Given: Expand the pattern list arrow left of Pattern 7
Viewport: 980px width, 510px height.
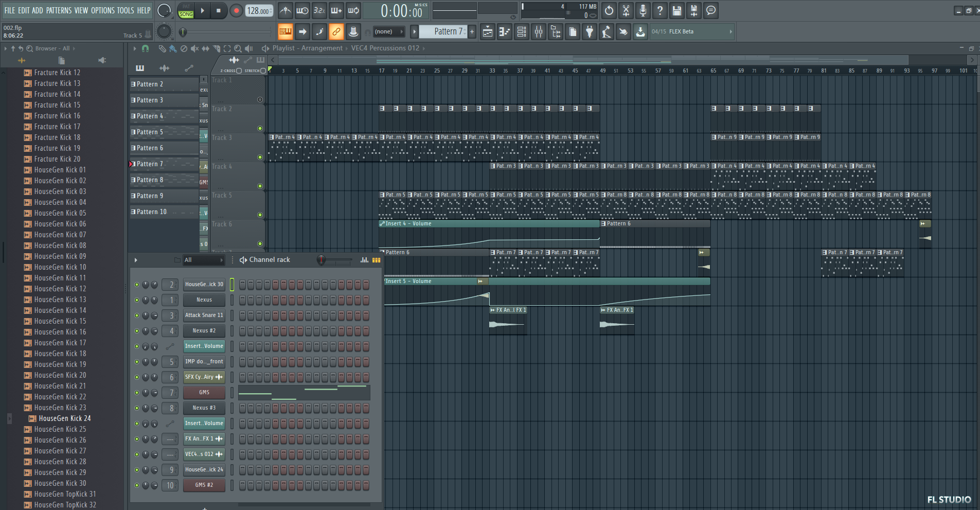Looking at the screenshot, I should 414,32.
